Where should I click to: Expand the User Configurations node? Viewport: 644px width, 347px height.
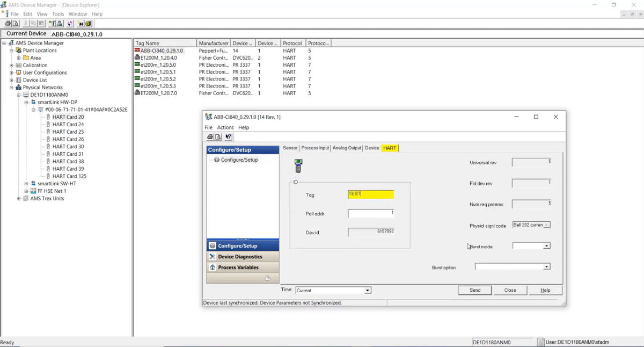tap(12, 73)
